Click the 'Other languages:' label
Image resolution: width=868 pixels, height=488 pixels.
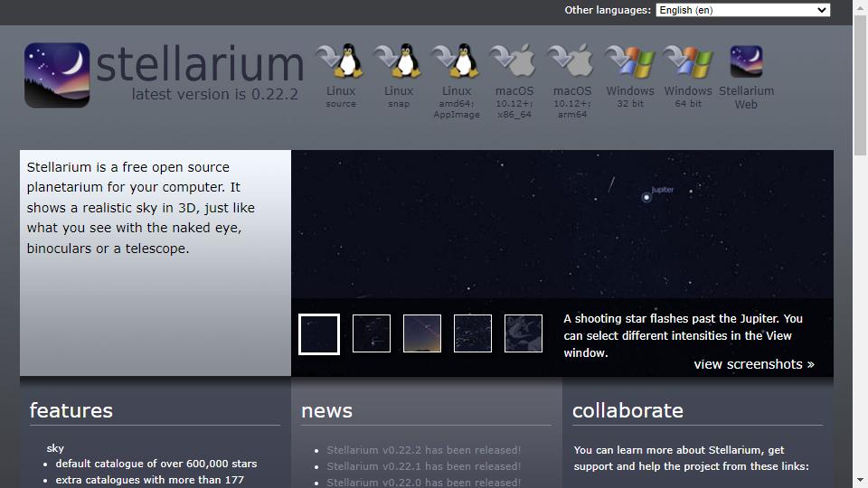(x=608, y=10)
